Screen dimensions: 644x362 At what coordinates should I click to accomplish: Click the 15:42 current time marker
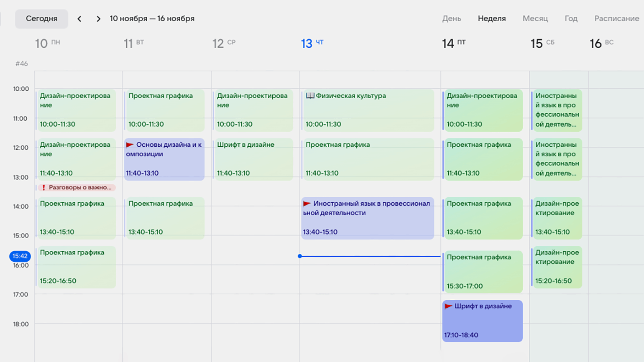tap(20, 256)
